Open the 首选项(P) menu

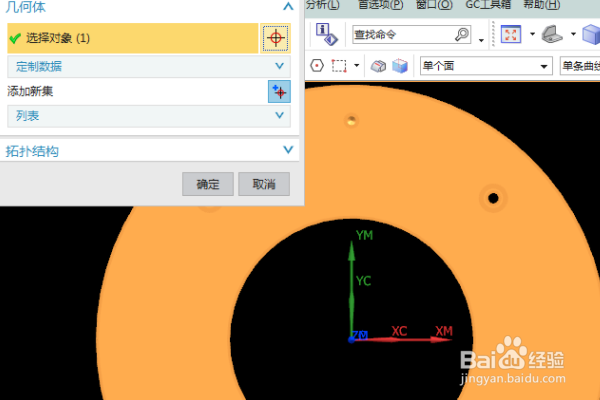coord(380,5)
